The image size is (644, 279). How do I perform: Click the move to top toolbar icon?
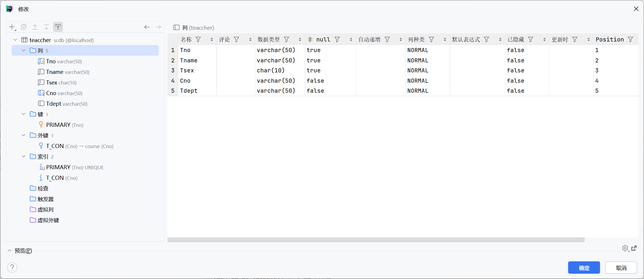[58, 27]
